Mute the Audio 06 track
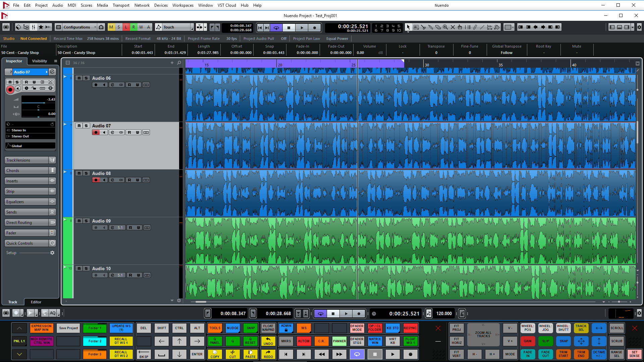The image size is (644, 362). (x=79, y=78)
